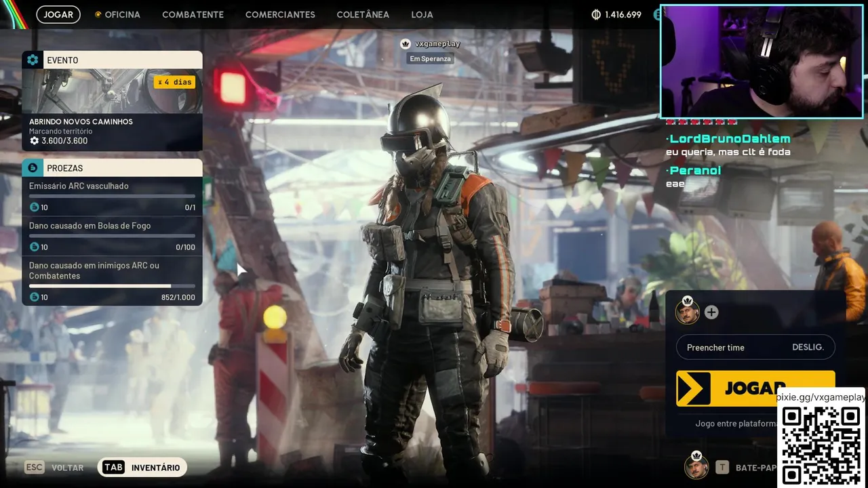The height and width of the screenshot is (488, 868).
Task: Click the TAB key hint icon
Action: (113, 467)
